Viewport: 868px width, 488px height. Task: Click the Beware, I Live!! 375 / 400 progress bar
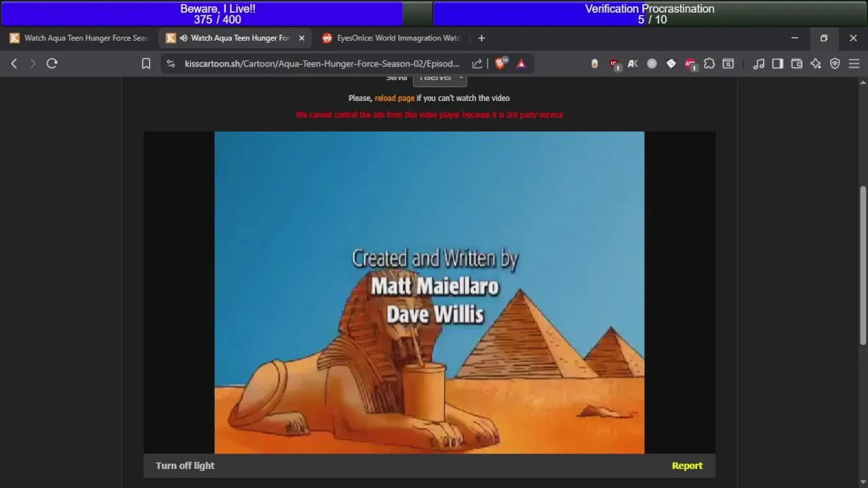(218, 14)
